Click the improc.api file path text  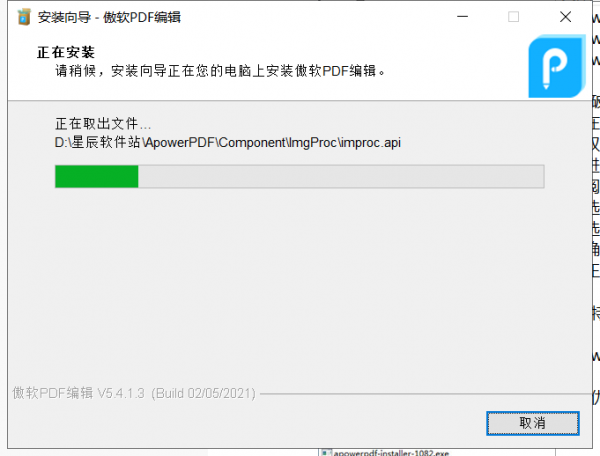tap(228, 142)
